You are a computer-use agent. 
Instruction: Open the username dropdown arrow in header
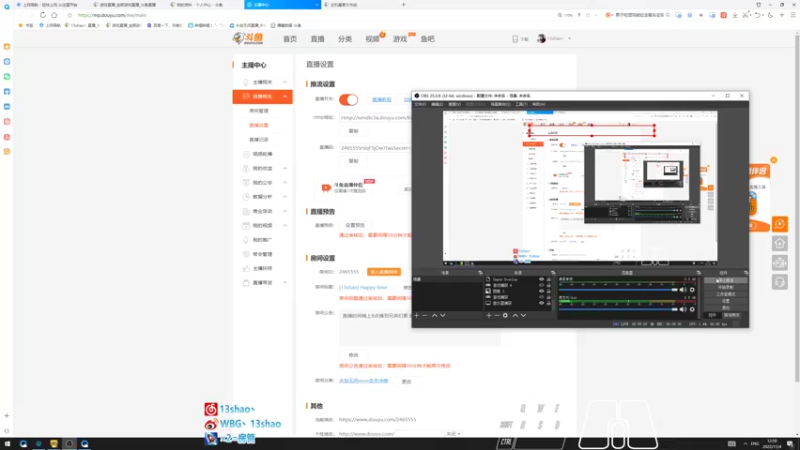pyautogui.click(x=569, y=39)
